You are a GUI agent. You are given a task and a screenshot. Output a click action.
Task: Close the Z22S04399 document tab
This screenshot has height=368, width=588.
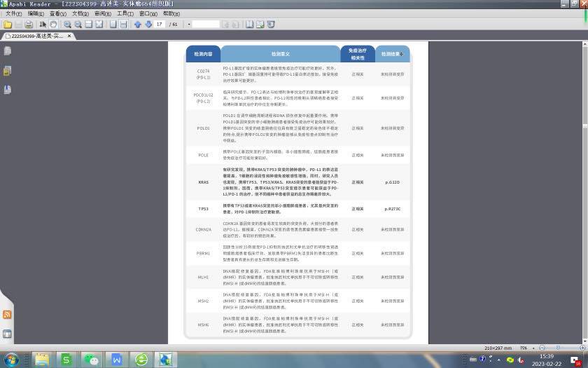click(x=69, y=36)
